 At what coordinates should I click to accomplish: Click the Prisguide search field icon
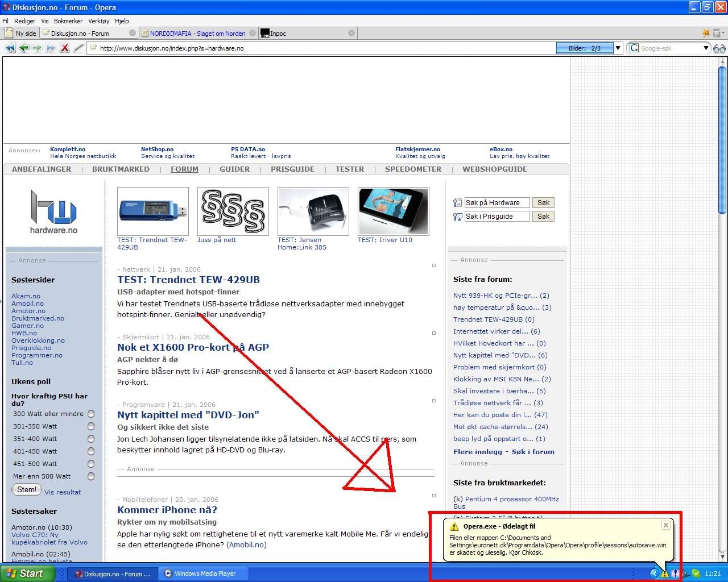(457, 216)
